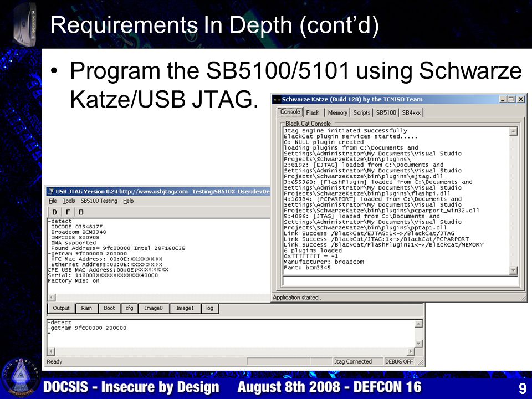Switch to the Boot tab

(x=109, y=308)
